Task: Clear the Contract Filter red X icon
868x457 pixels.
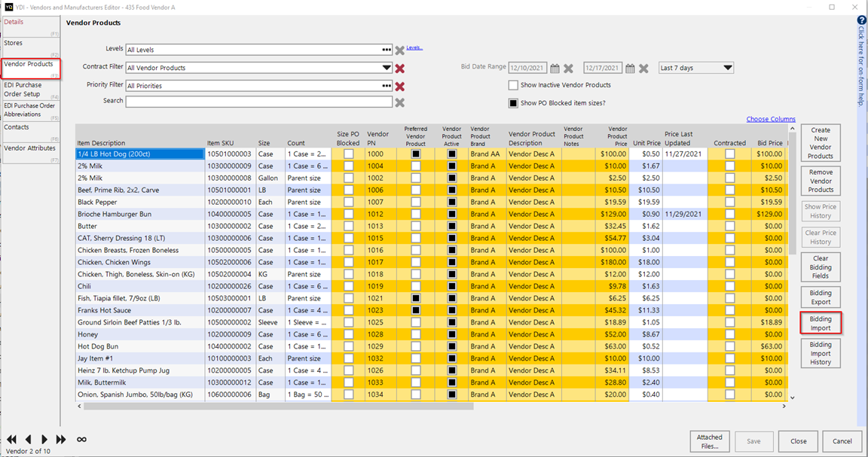Action: [x=400, y=69]
